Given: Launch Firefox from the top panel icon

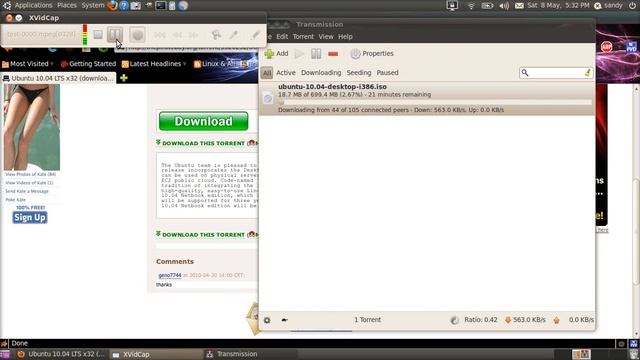Looking at the screenshot, I should pyautogui.click(x=112, y=5).
